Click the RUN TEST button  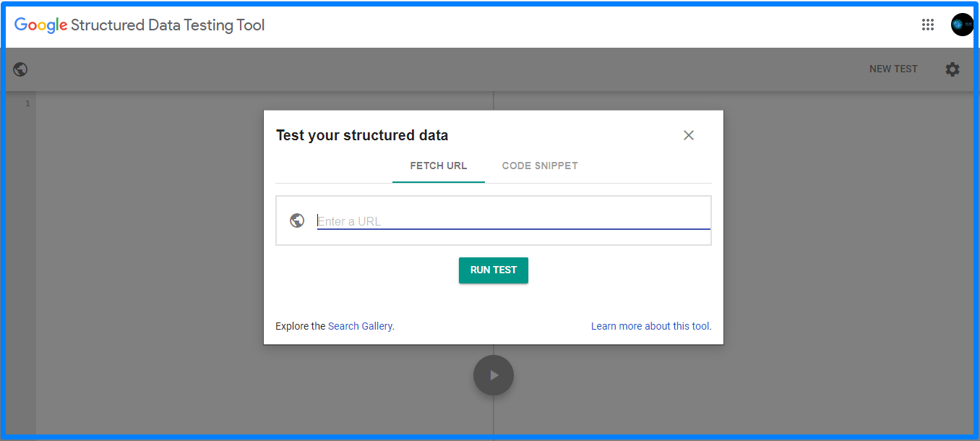pyautogui.click(x=494, y=270)
